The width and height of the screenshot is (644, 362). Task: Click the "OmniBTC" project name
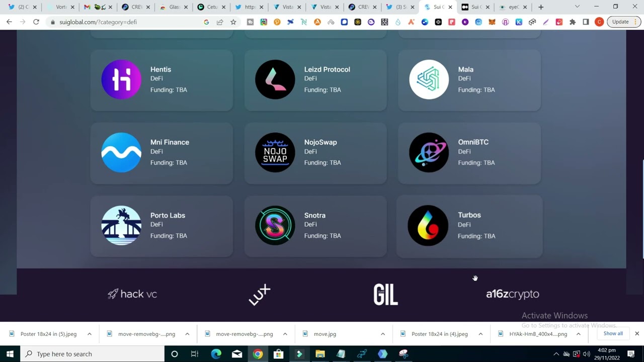(473, 142)
